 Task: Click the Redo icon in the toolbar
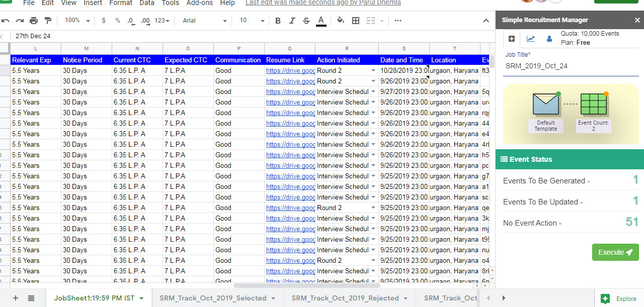20,21
